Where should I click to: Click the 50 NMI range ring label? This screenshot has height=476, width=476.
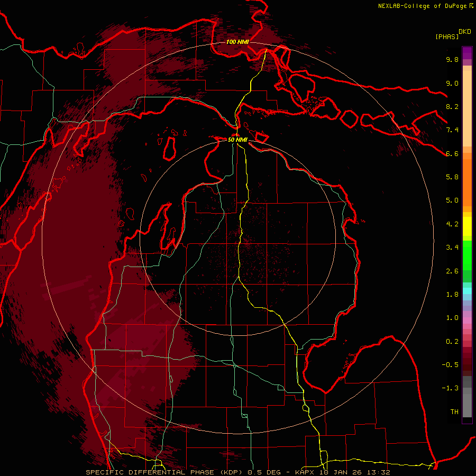237,140
